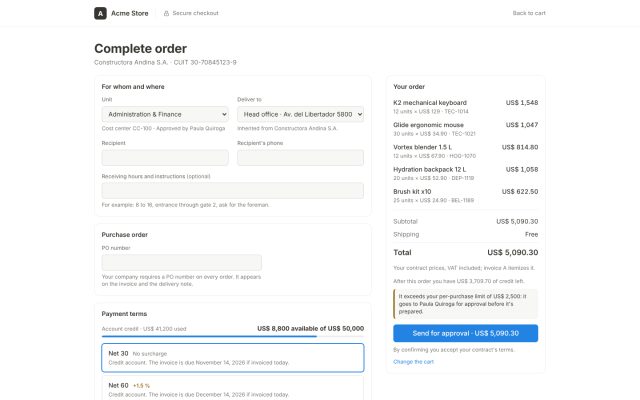640x400 pixels.
Task: Click the K2 mechanical keyboard item
Action: pyautogui.click(x=465, y=107)
